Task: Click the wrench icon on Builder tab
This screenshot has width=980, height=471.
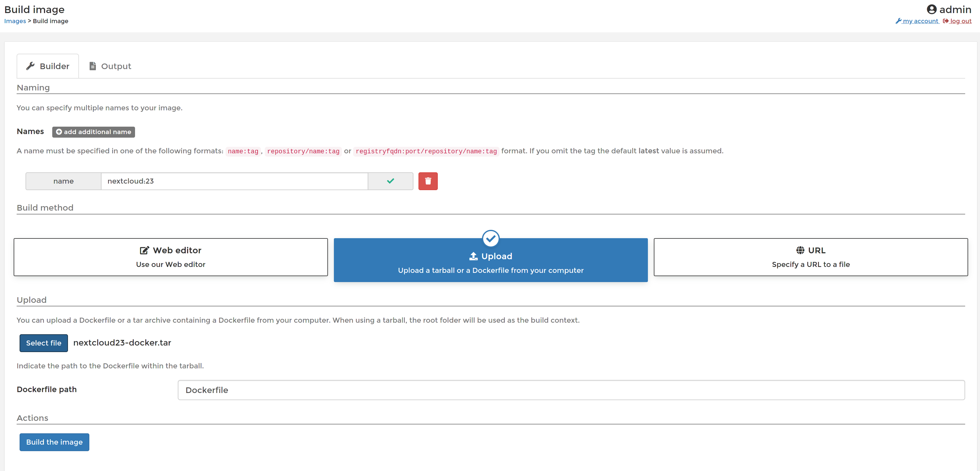Action: [31, 66]
